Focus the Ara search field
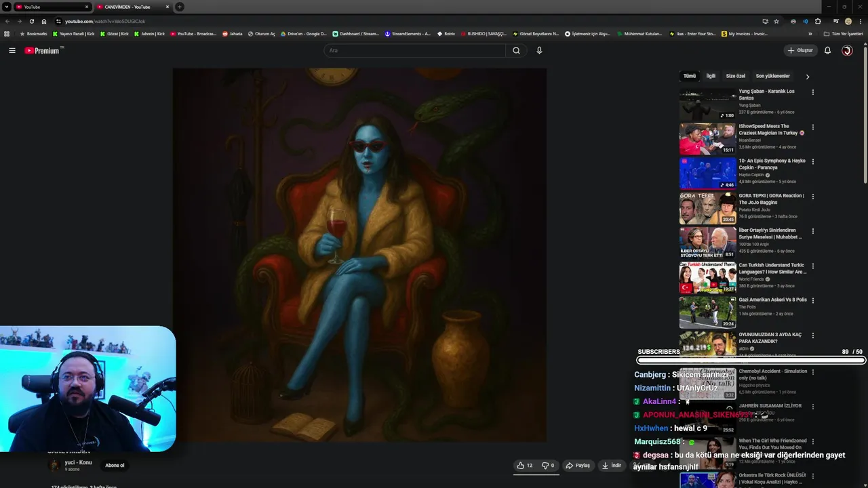 pyautogui.click(x=415, y=50)
